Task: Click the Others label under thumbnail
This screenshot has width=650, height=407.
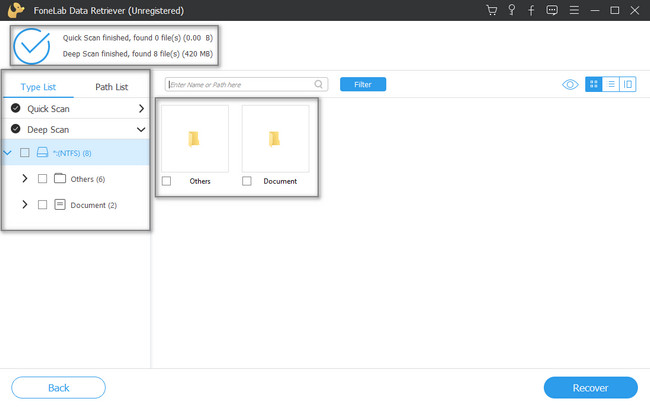Action: coord(200,181)
